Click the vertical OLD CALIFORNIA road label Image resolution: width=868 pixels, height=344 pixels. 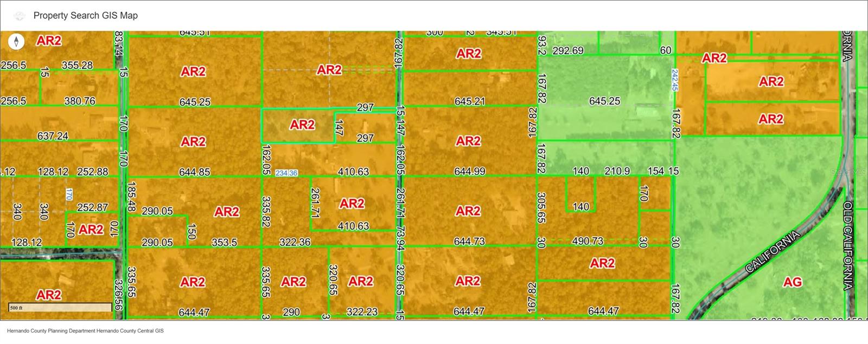[848, 246]
